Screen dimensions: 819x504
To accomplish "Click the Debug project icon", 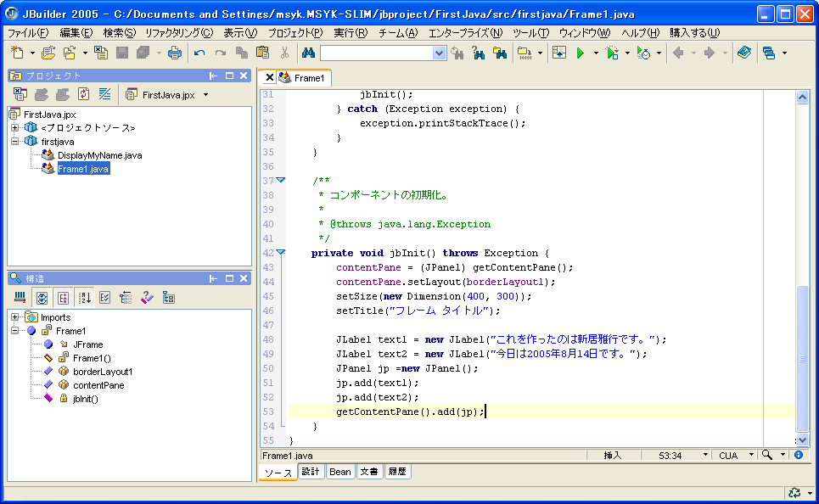I will pos(613,53).
